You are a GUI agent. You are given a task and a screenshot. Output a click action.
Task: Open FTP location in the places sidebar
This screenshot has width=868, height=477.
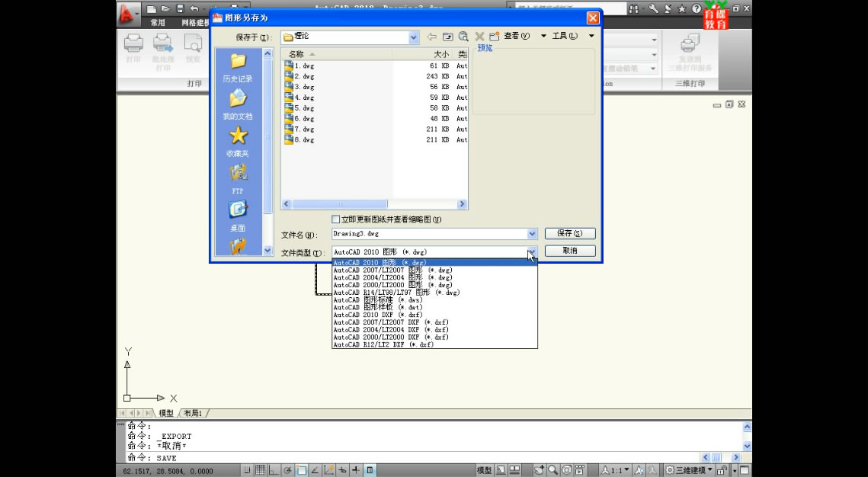coord(238,179)
